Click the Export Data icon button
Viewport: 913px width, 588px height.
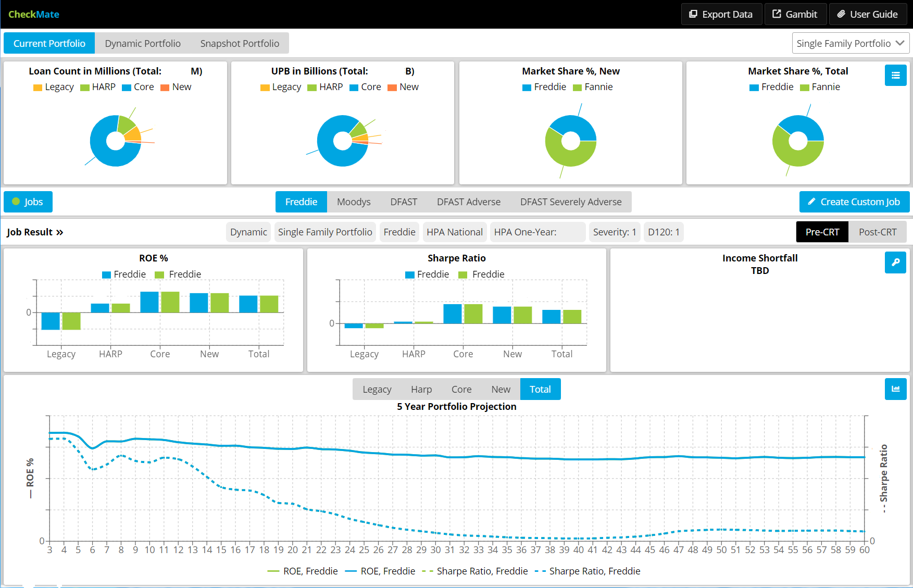[721, 14]
